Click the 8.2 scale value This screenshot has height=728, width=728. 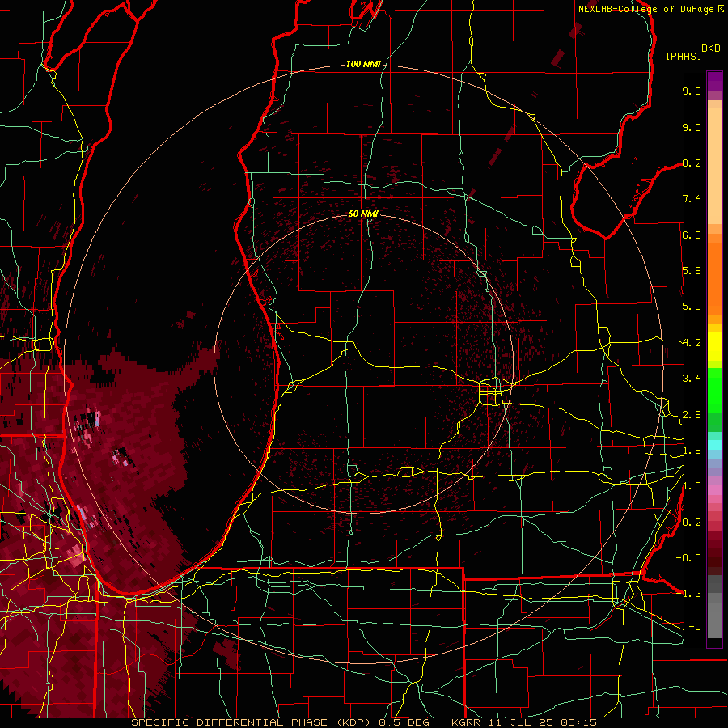[692, 163]
